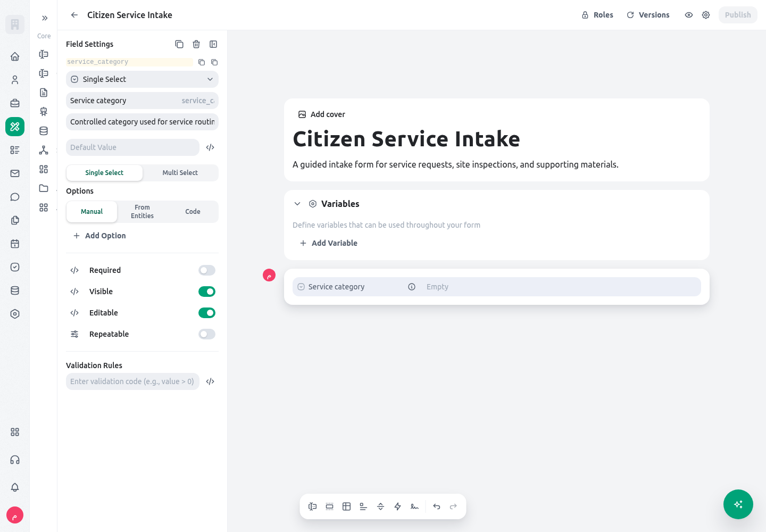Click the dotted section icon in bottom toolbar
The image size is (766, 532).
point(329,506)
